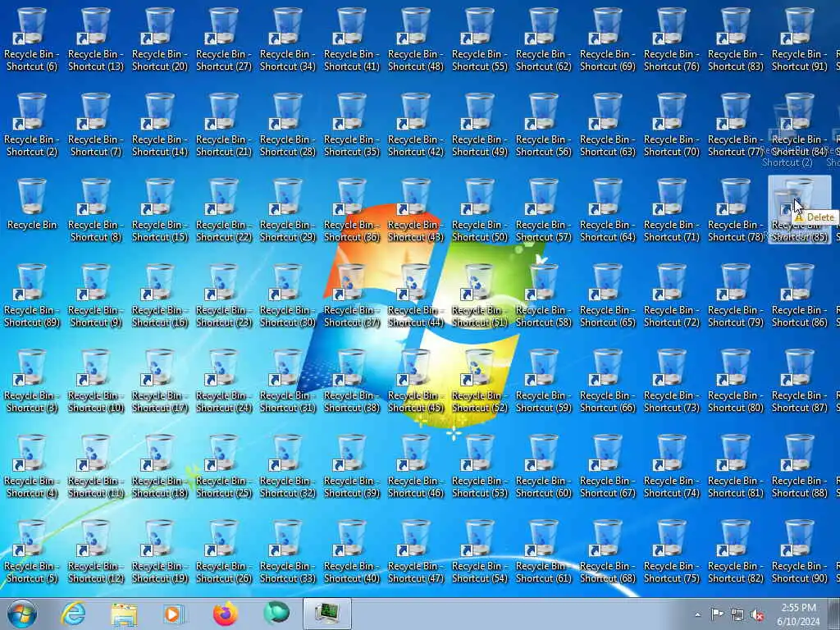This screenshot has width=840, height=630.
Task: Select the original Recycle Bin icon
Action: pos(32,204)
